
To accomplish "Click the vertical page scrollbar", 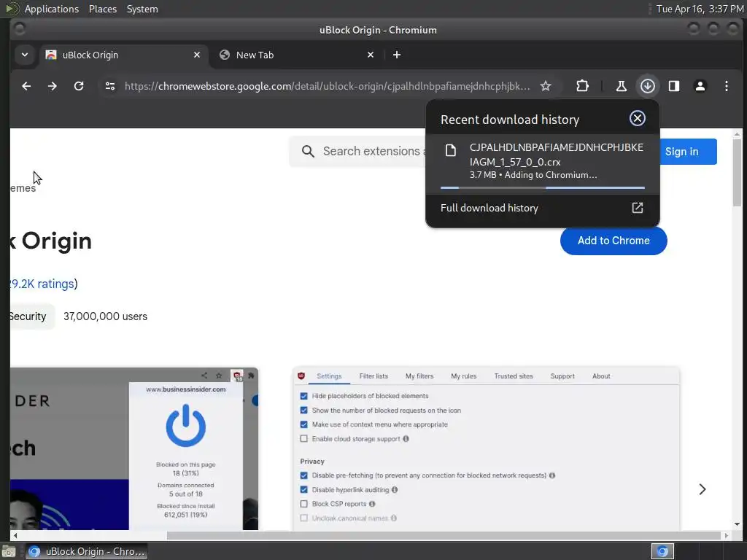I will pyautogui.click(x=737, y=174).
